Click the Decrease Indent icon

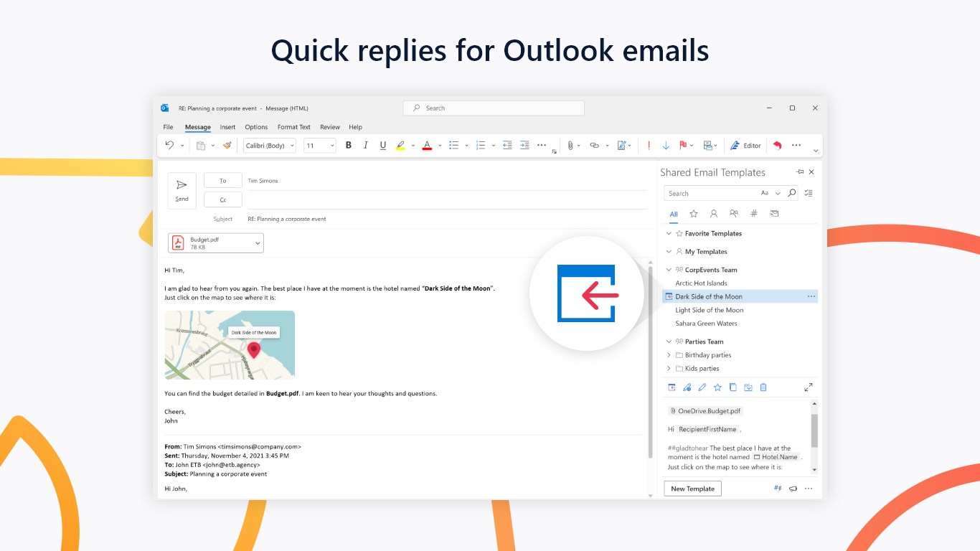click(507, 145)
